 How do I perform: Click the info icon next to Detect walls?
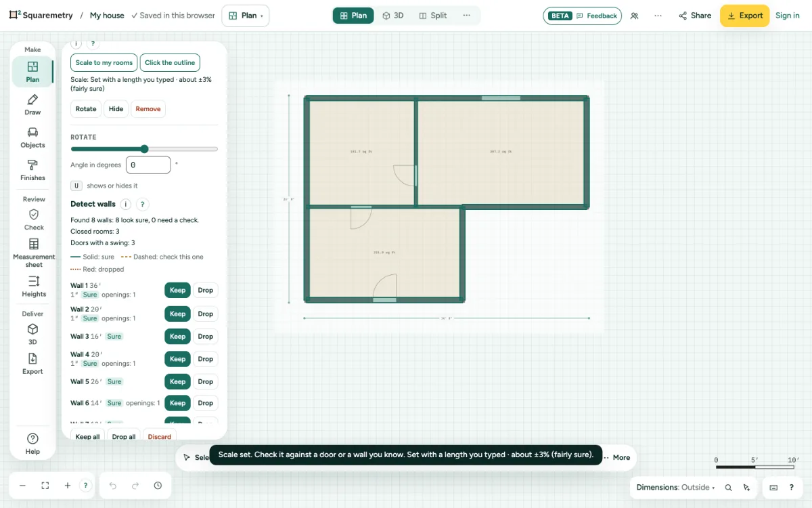click(125, 204)
